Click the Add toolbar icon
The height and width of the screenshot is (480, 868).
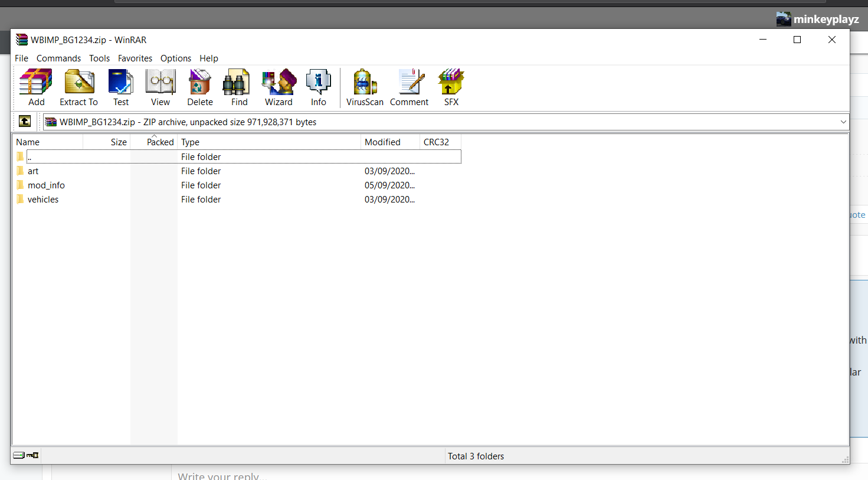pyautogui.click(x=36, y=87)
